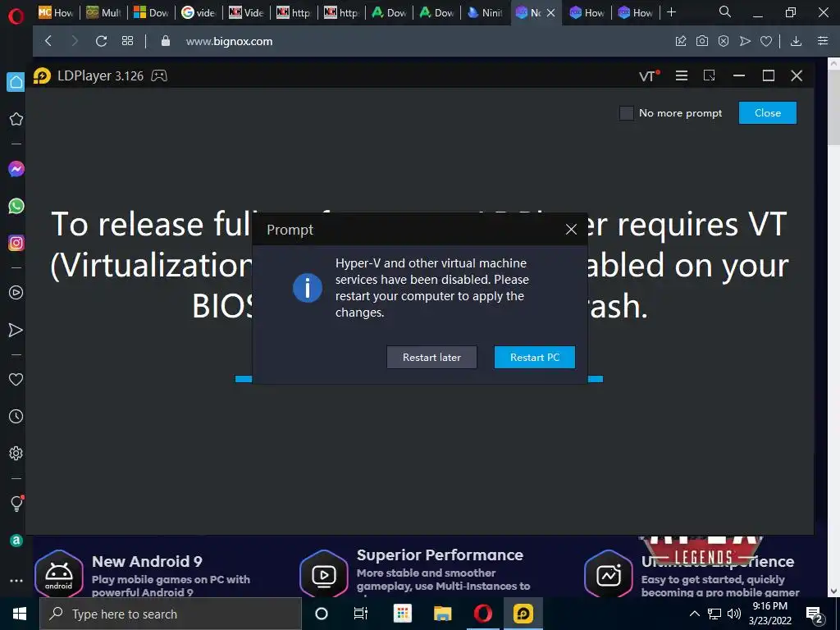Image resolution: width=840 pixels, height=630 pixels.
Task: Open Opera sidebar home icon
Action: pos(16,82)
